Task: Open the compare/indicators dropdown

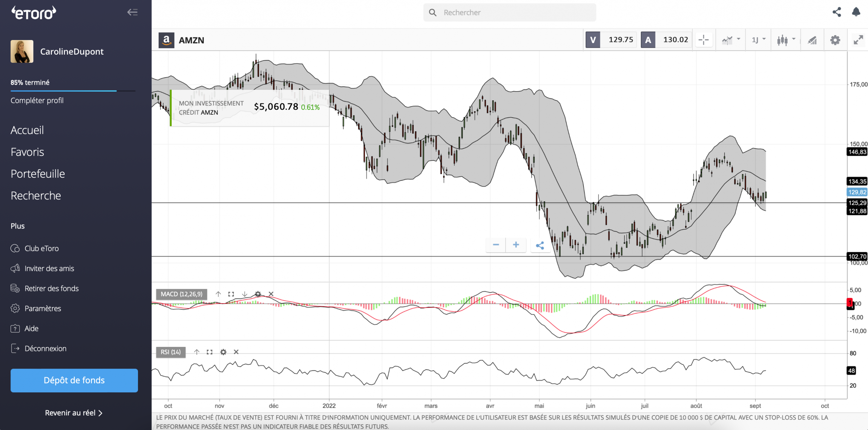Action: (x=731, y=40)
